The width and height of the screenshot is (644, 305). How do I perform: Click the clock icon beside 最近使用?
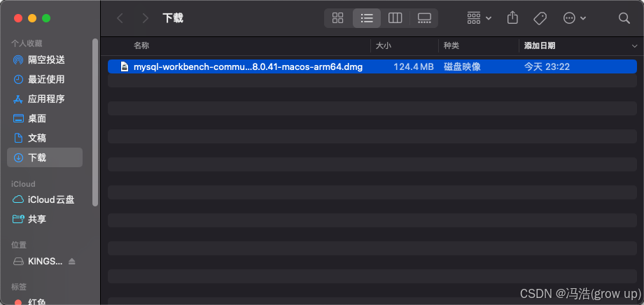18,79
